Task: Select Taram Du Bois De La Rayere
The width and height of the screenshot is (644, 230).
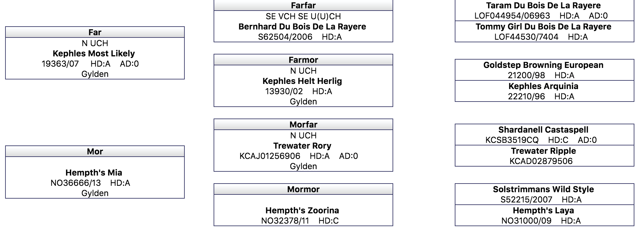Action: [543, 5]
